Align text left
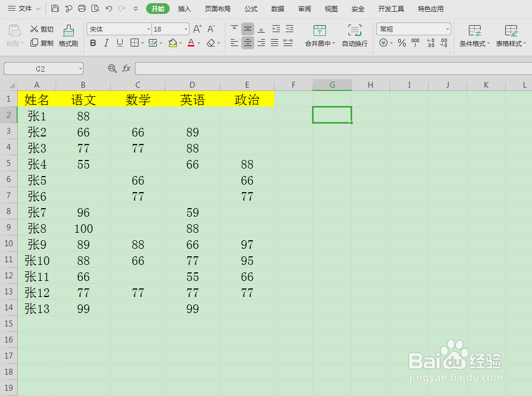The height and width of the screenshot is (396, 532). click(x=234, y=43)
